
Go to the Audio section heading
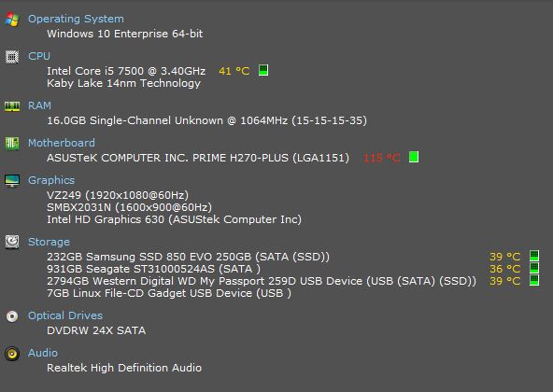coord(43,353)
